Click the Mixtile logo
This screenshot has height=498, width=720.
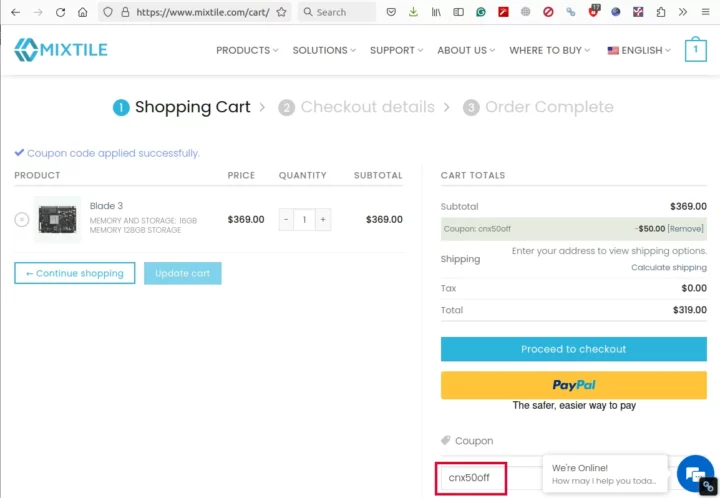61,50
